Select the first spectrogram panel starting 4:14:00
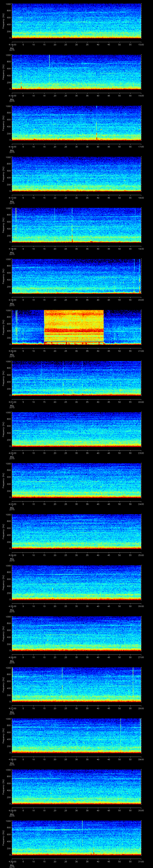 (76, 21)
